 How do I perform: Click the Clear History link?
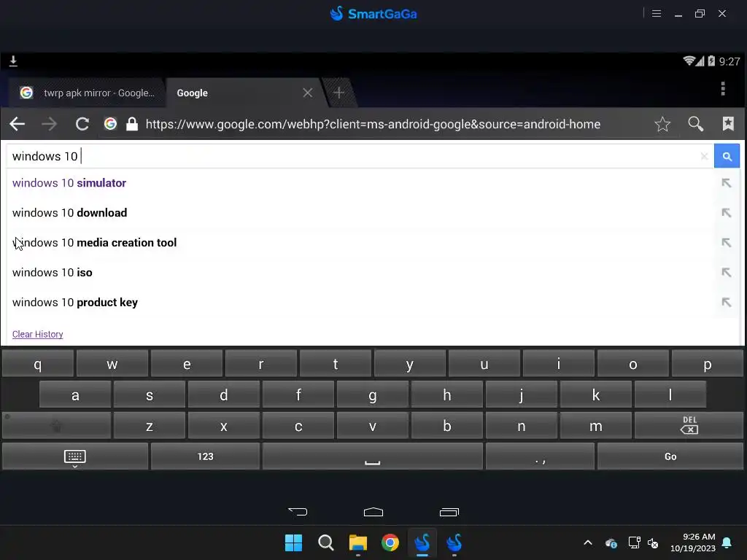(38, 334)
